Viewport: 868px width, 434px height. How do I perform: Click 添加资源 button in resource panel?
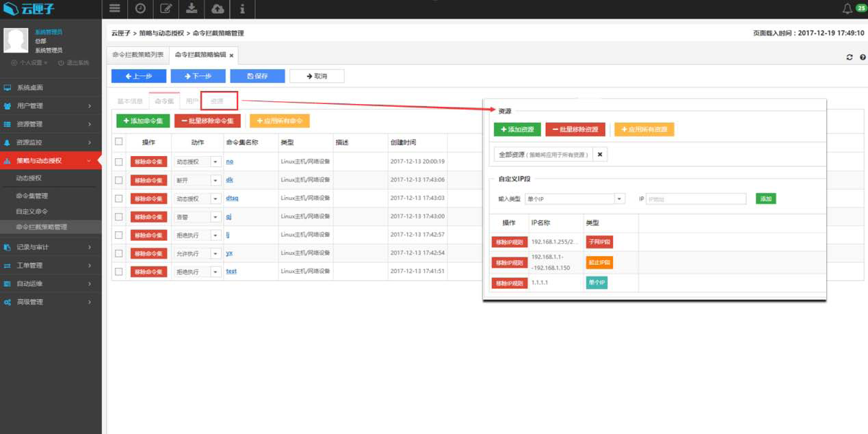coord(518,129)
